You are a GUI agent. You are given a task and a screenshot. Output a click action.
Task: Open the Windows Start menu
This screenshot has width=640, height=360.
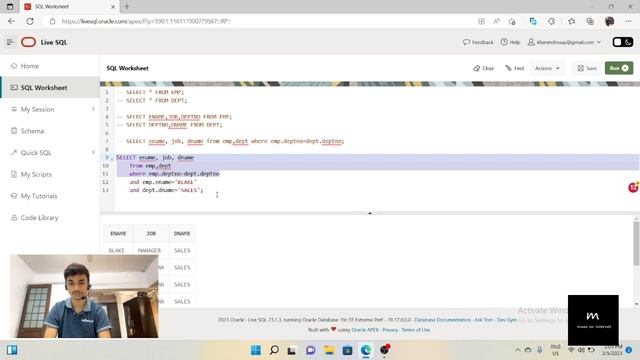(256, 350)
